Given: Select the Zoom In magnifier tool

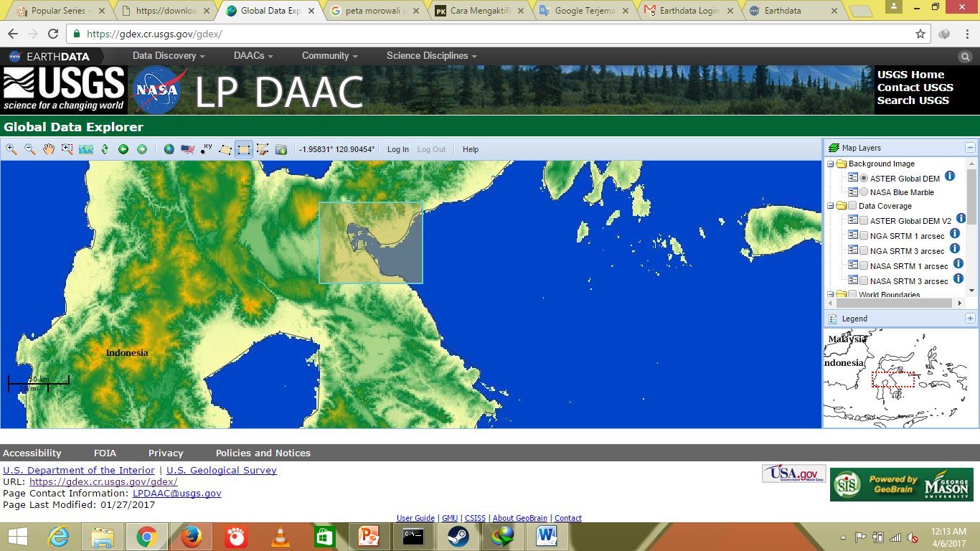Looking at the screenshot, I should (10, 149).
